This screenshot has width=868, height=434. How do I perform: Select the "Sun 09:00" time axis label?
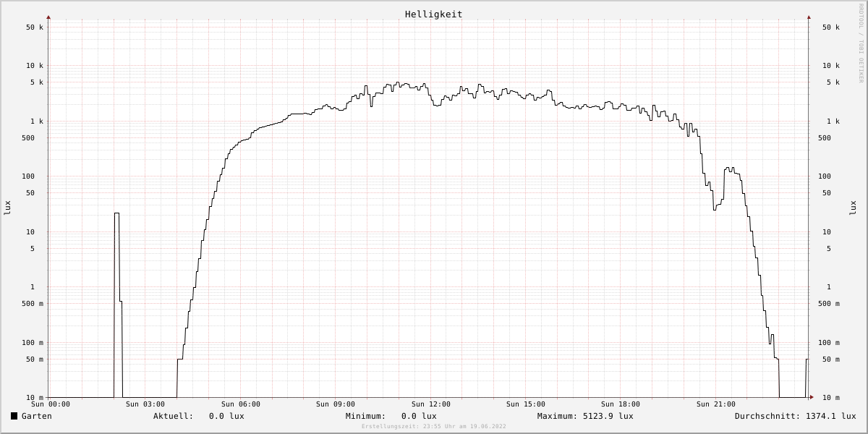(336, 404)
